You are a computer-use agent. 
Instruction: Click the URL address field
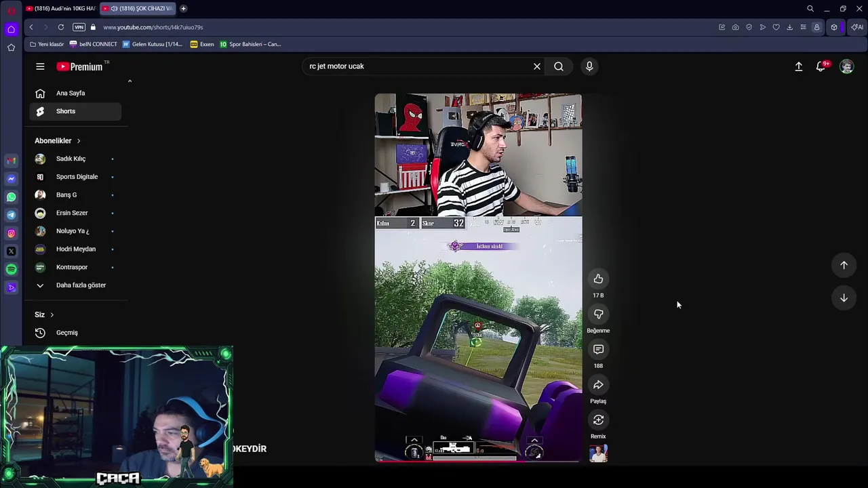pyautogui.click(x=407, y=27)
